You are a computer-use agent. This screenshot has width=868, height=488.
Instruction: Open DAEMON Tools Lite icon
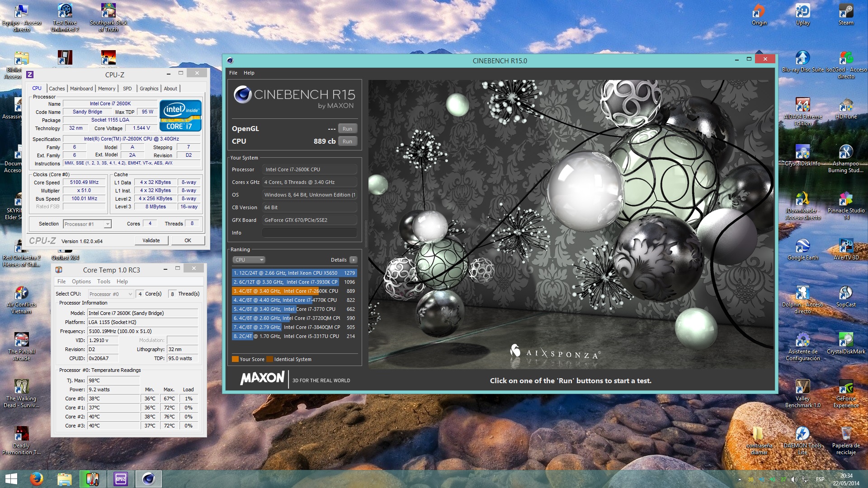click(802, 441)
